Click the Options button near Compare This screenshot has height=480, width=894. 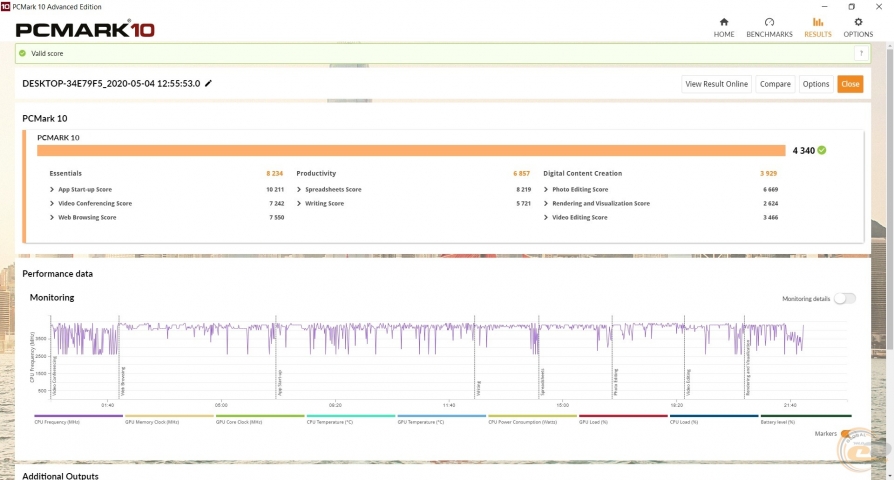[x=815, y=84]
